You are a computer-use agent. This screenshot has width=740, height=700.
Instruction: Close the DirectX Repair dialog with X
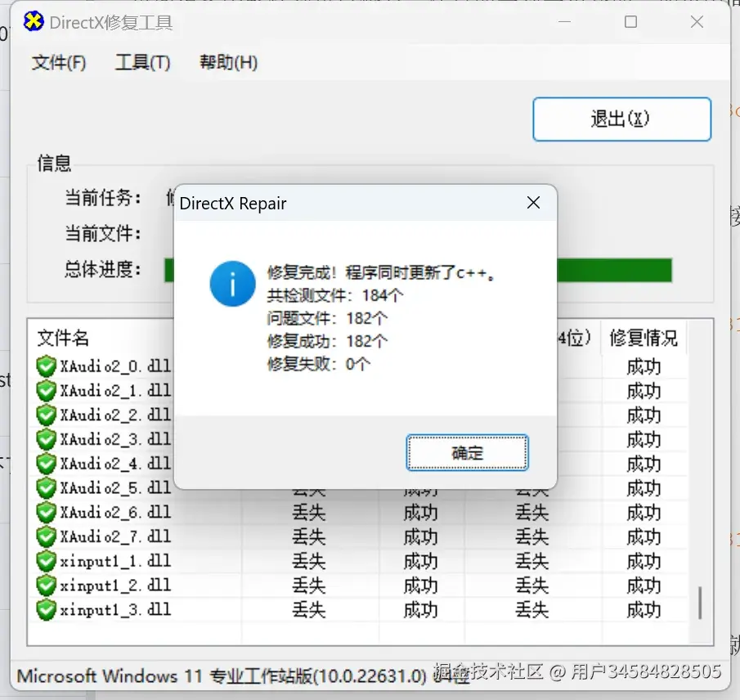(x=533, y=203)
